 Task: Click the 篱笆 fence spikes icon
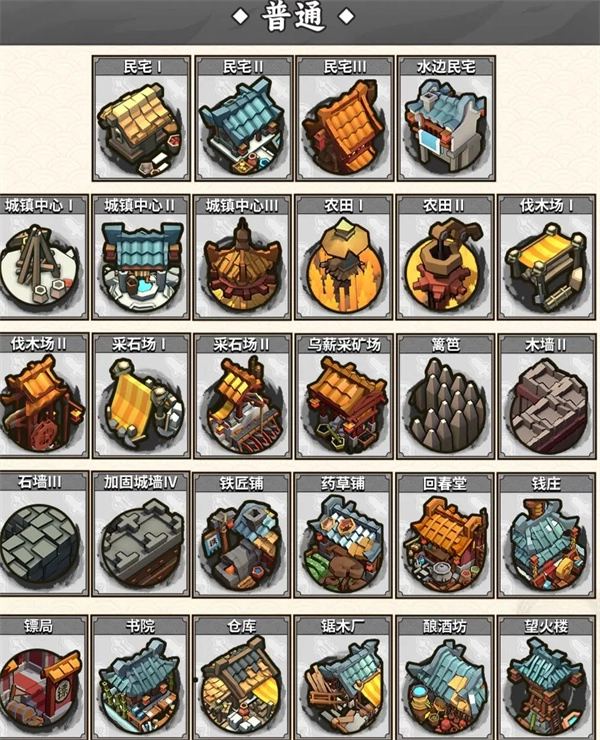[446, 405]
